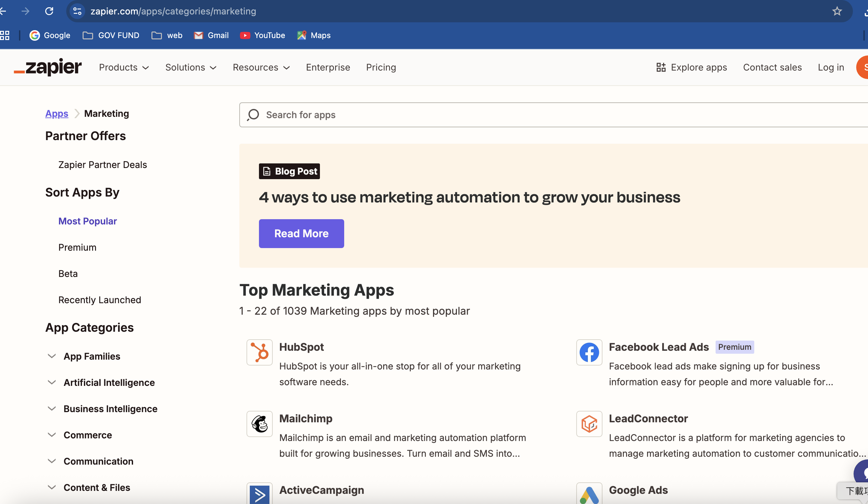Reload the page with refresh icon
The image size is (868, 504).
[x=49, y=11]
